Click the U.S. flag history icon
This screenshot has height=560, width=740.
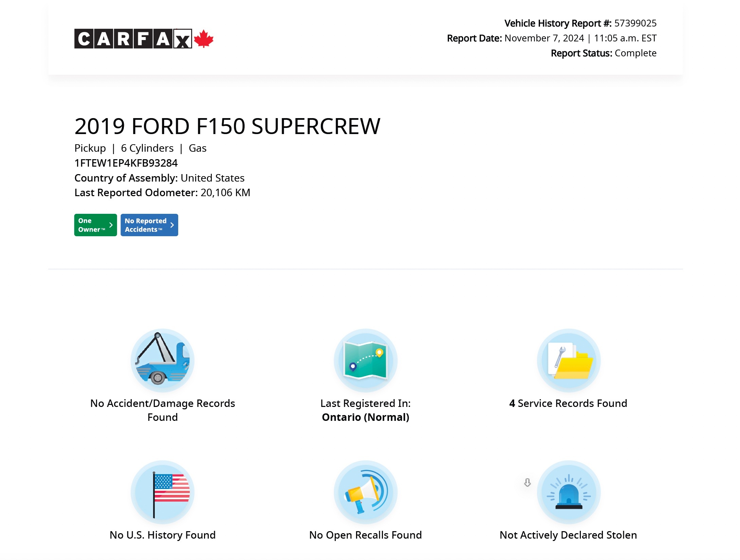pos(163,492)
